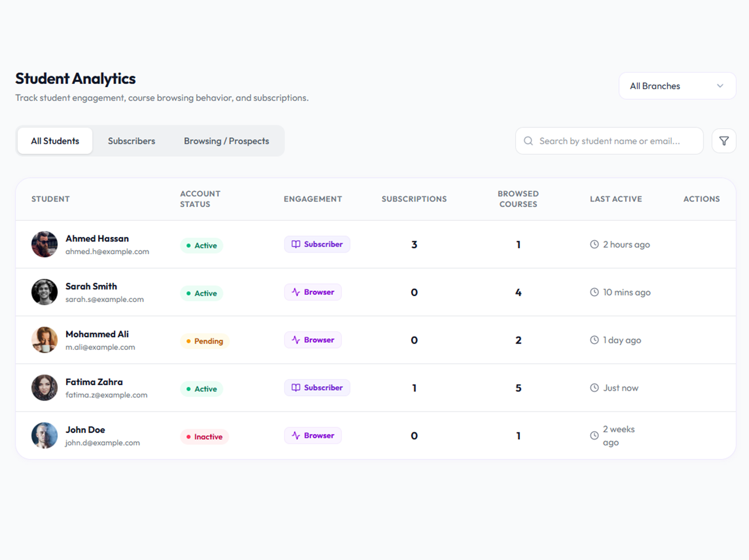The height and width of the screenshot is (560, 749).
Task: Click the student name or email search field
Action: pos(609,141)
